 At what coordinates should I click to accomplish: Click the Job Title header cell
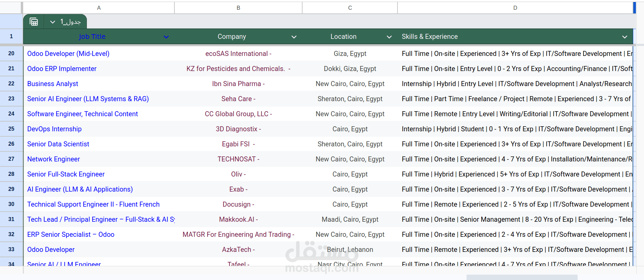click(x=99, y=37)
